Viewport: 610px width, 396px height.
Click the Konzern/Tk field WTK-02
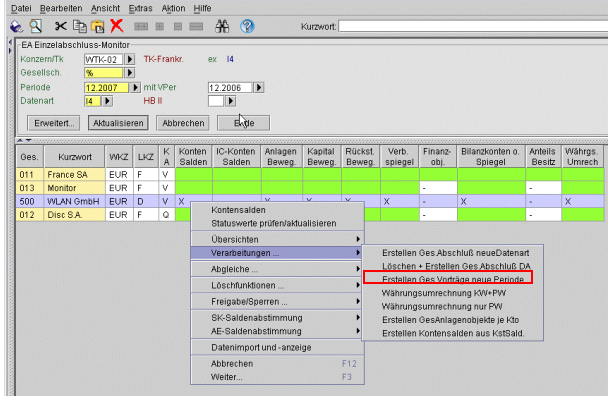coord(103,60)
